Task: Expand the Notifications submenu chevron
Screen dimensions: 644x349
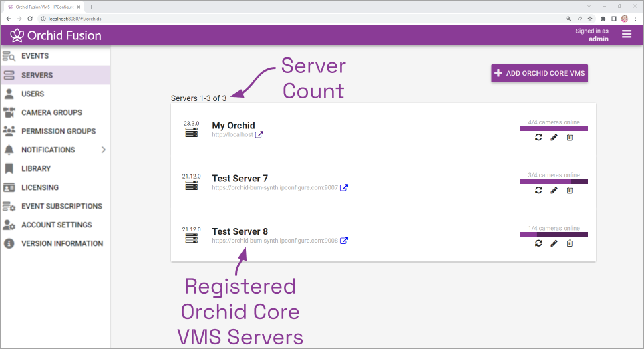Action: click(104, 150)
